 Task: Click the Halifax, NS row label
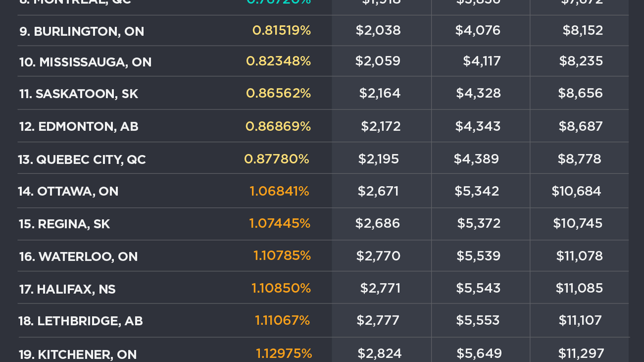(x=67, y=289)
